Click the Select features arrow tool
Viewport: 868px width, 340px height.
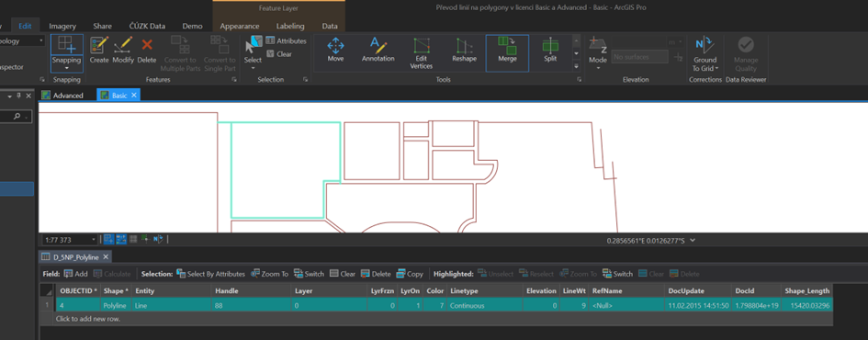pos(253,50)
